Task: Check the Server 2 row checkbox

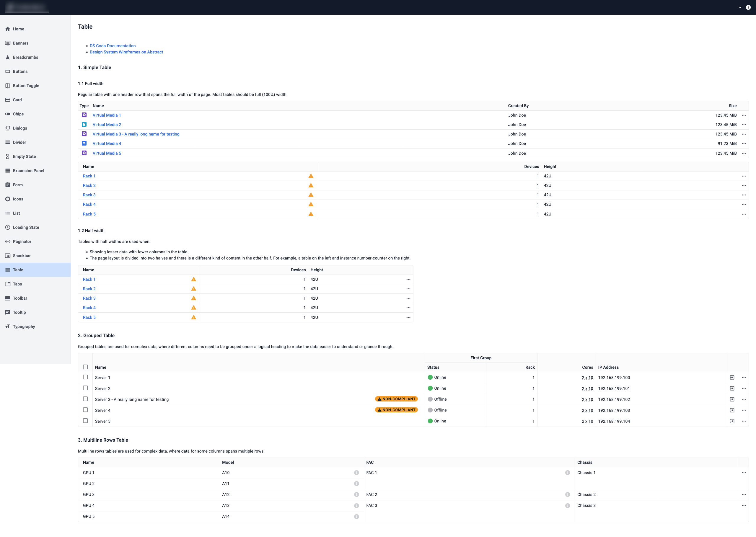Action: [x=85, y=388]
